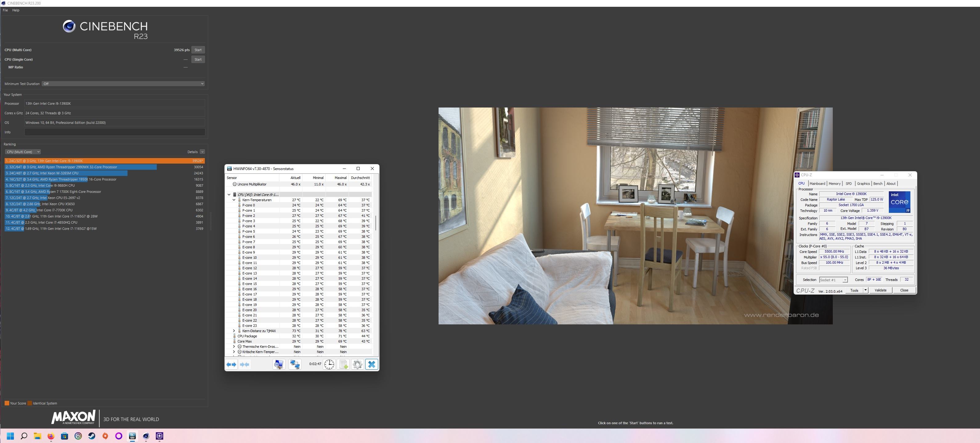Switch to the CPU-Z Memory tab
Viewport: 980px width, 443px height.
click(x=834, y=183)
